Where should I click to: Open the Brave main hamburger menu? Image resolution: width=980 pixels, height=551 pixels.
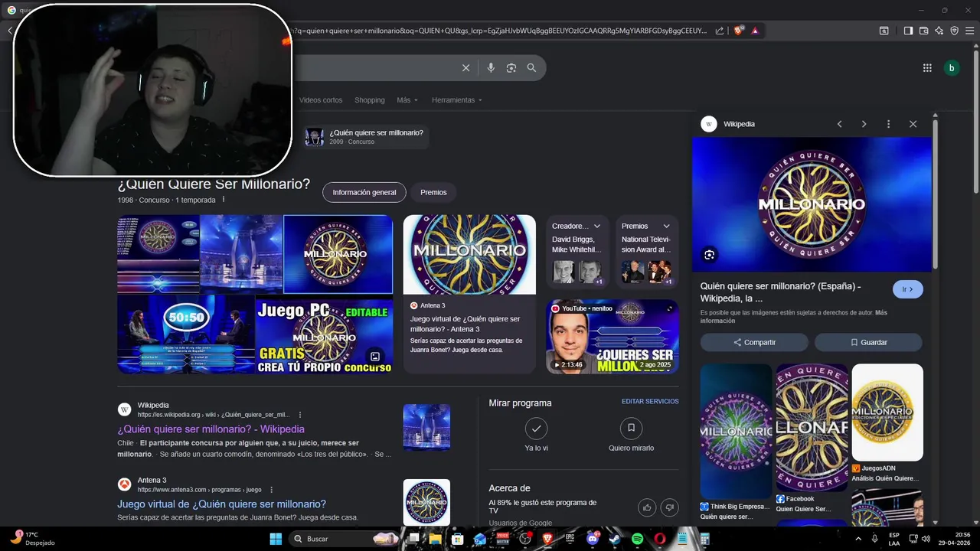click(969, 31)
